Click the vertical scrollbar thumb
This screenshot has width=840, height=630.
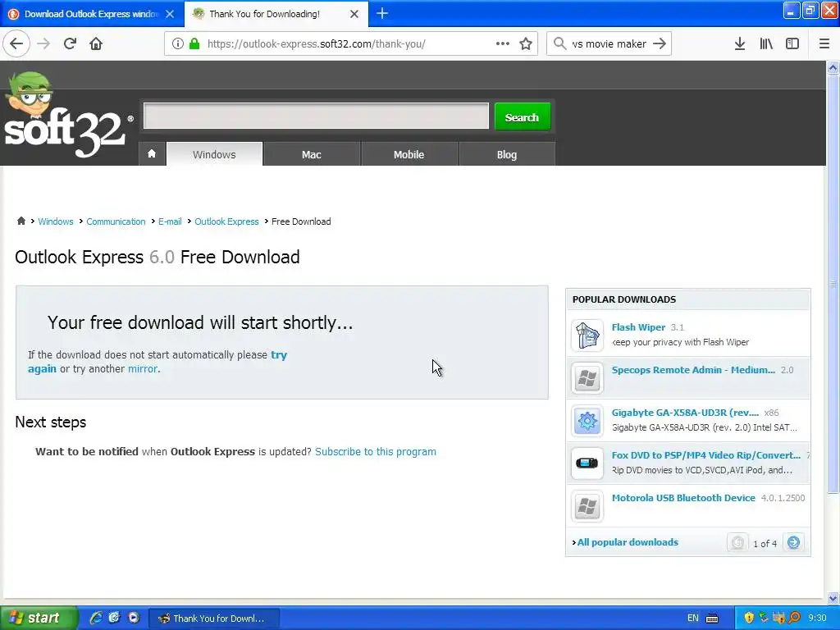(833, 284)
